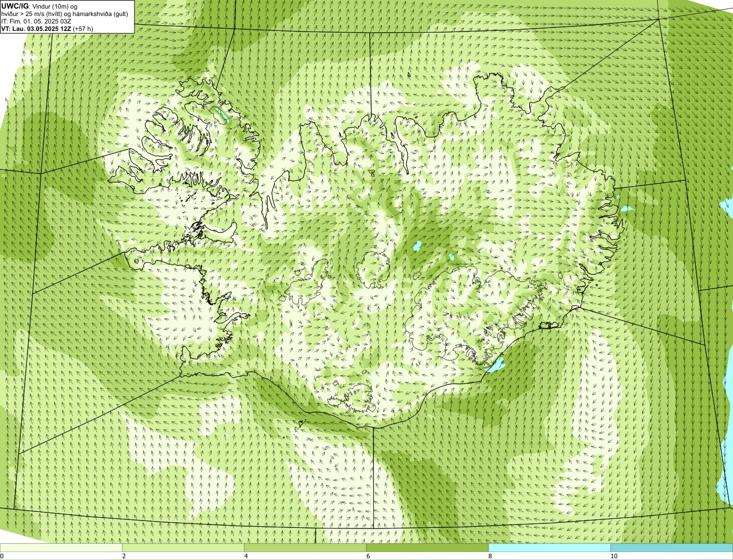Click the "8" label on the color scale
This screenshot has width=733, height=560.
click(490, 556)
